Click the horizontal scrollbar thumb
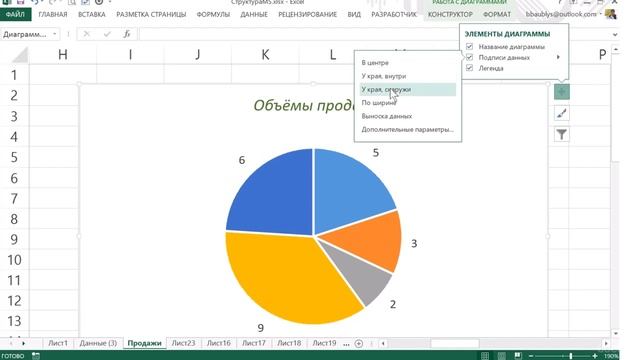Image resolution: width=640 pixels, height=360 pixels. (455, 344)
